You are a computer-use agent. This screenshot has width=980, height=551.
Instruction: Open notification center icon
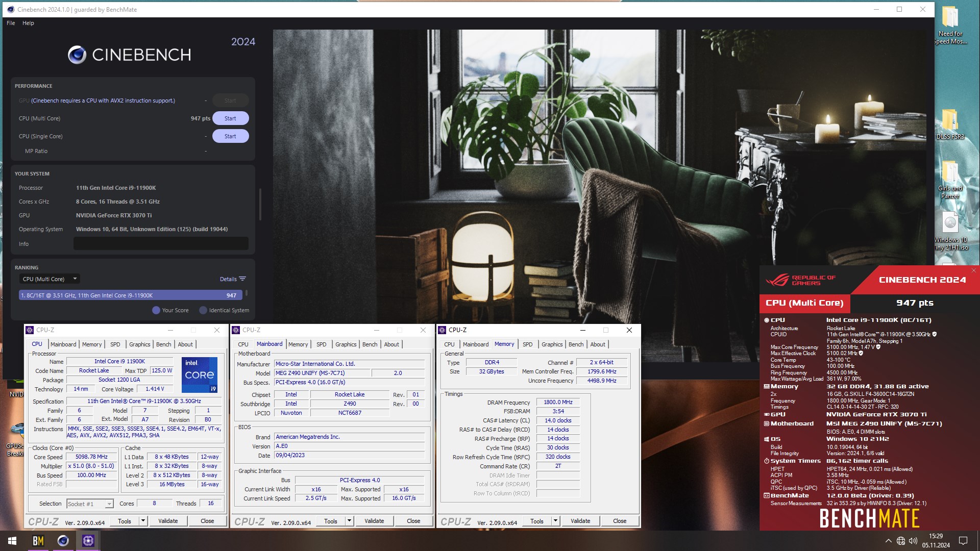[963, 541]
